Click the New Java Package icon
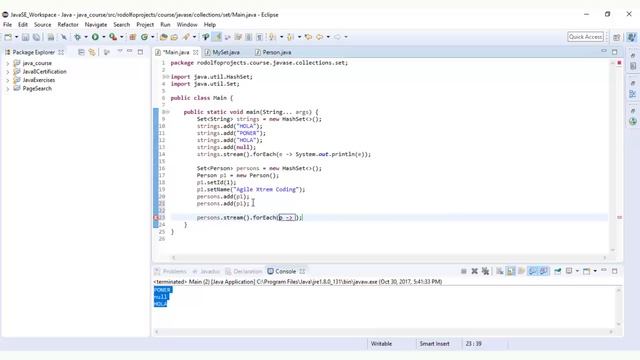 coord(133,37)
